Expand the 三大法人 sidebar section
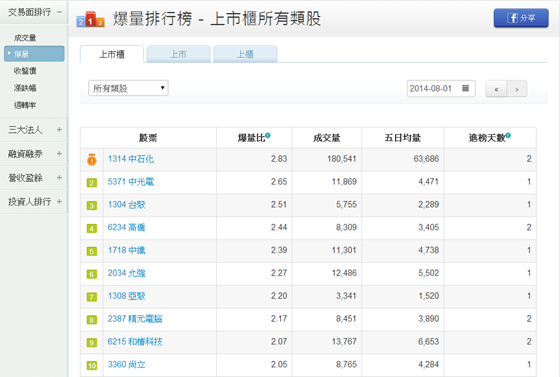560x377 pixels. pos(59,130)
